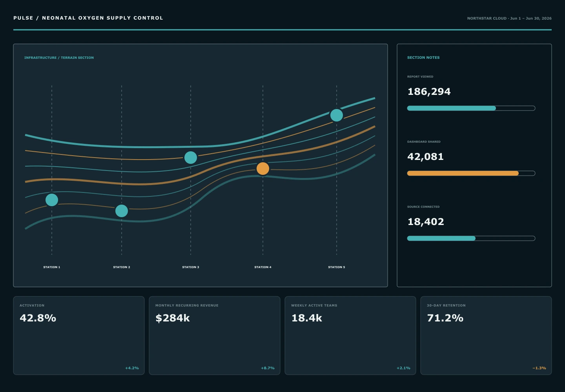Click the STATION 3 axis label

[x=191, y=267]
